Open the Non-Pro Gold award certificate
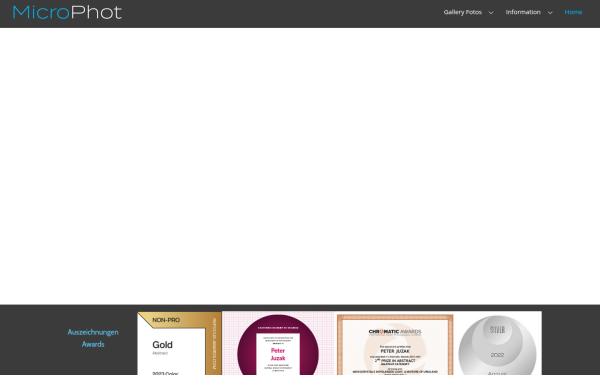This screenshot has width=600, height=375. (x=179, y=343)
